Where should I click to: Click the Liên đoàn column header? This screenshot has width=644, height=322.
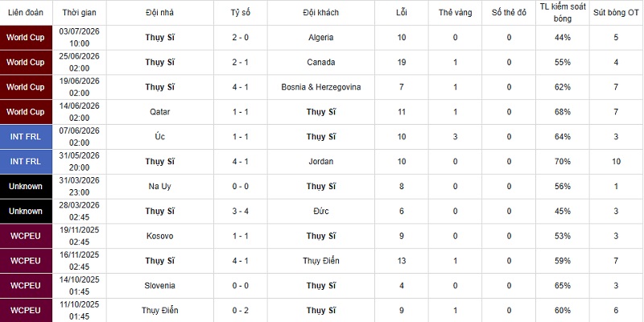coord(26,13)
